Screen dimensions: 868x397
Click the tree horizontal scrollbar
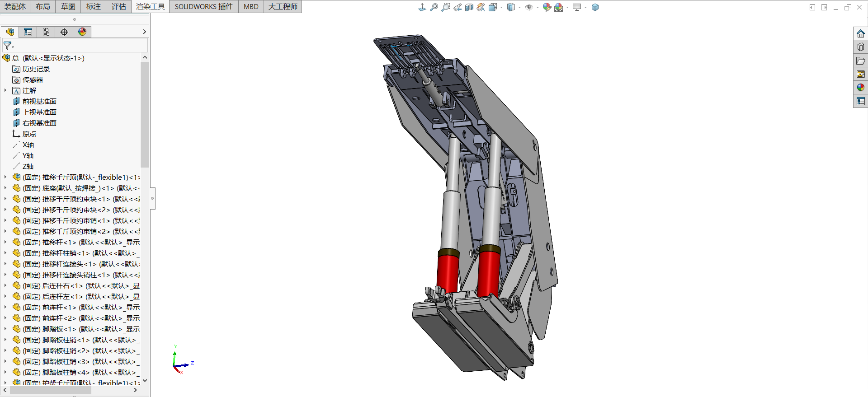[x=51, y=390]
